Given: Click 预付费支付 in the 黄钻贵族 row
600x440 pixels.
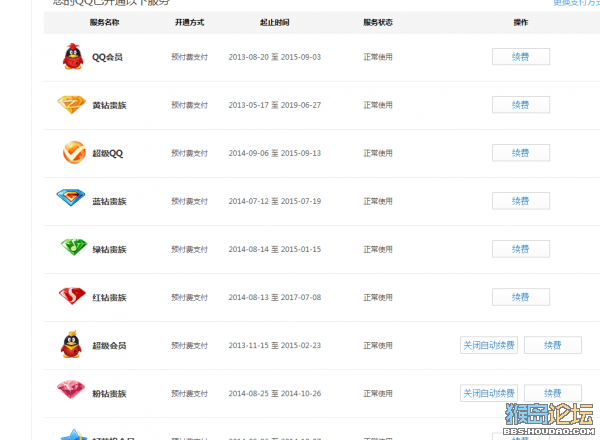Looking at the screenshot, I should pyautogui.click(x=189, y=105).
